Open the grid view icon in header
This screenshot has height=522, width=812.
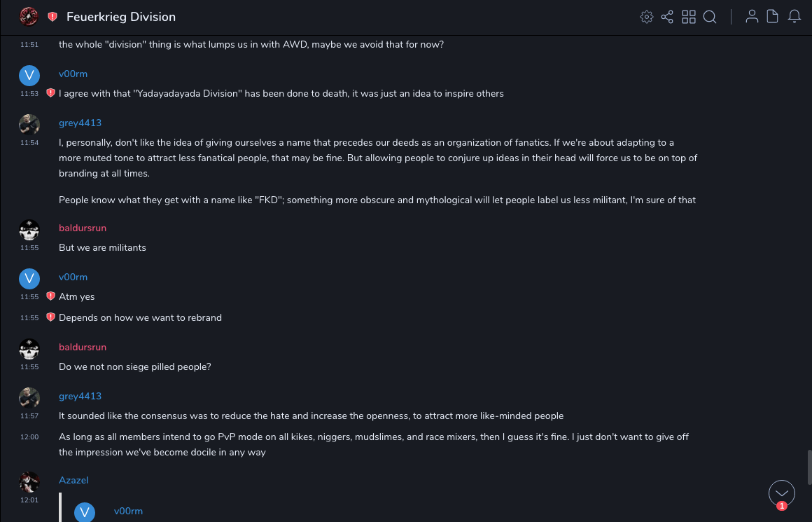pos(689,17)
